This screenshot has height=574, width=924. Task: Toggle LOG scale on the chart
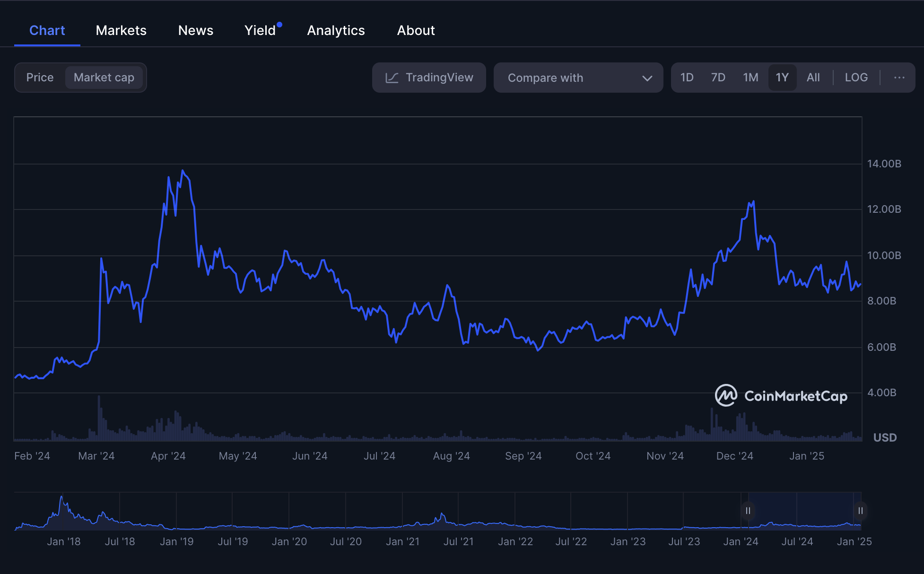pyautogui.click(x=856, y=78)
